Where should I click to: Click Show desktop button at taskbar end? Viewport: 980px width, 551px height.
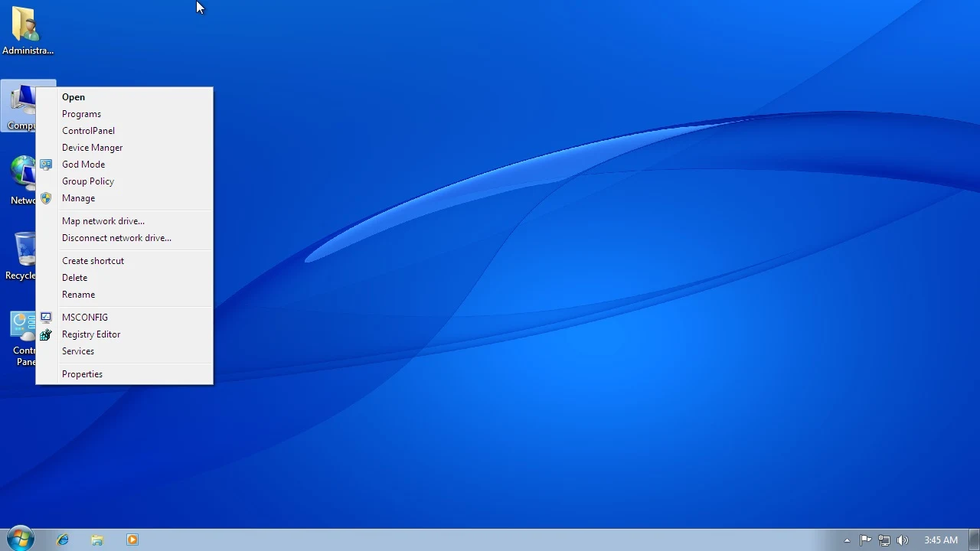[974, 540]
